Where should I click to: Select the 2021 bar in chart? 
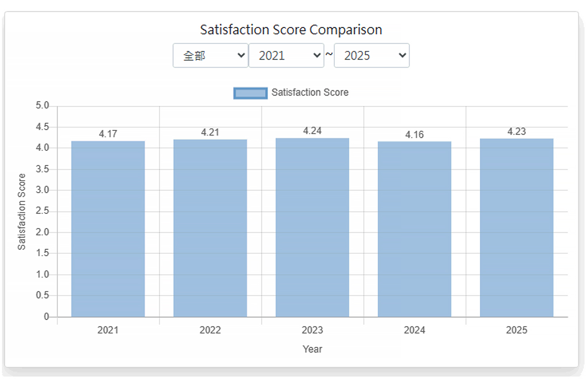click(x=108, y=229)
